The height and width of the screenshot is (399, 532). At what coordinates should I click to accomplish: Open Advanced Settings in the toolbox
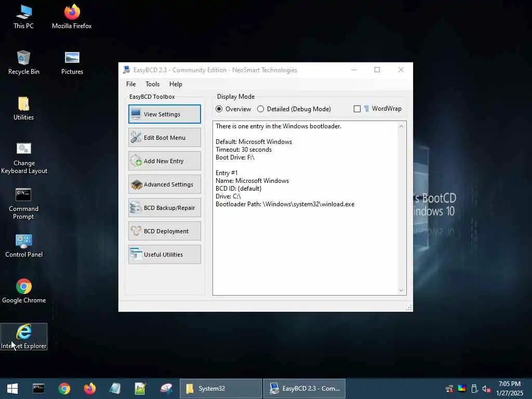tap(165, 184)
